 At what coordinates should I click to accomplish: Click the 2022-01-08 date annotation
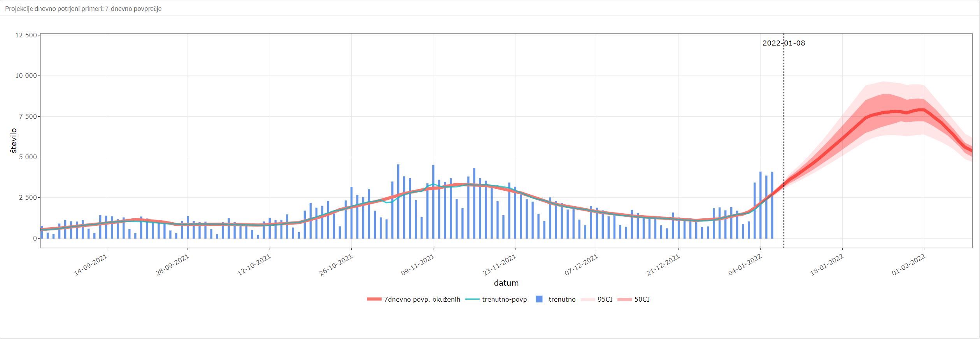click(x=784, y=43)
